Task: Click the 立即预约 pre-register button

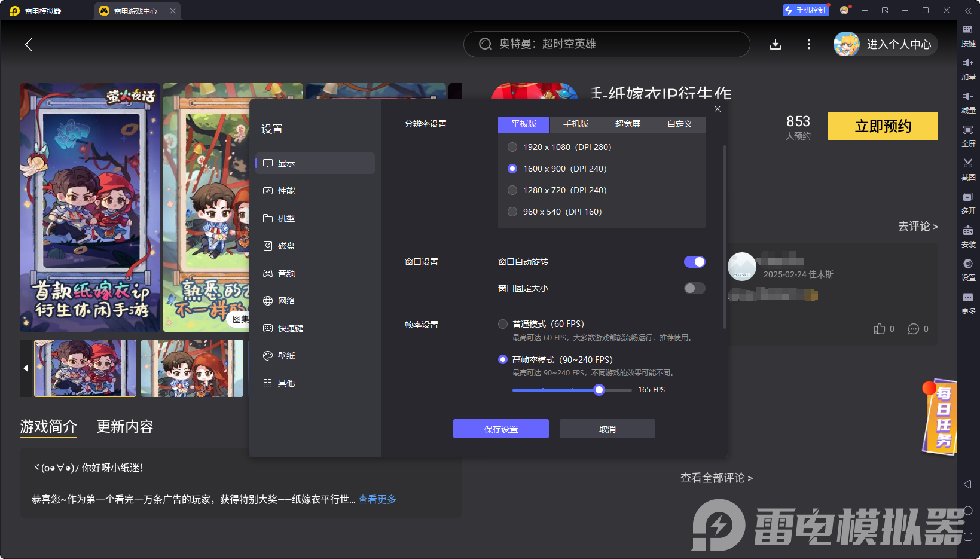Action: [x=883, y=126]
